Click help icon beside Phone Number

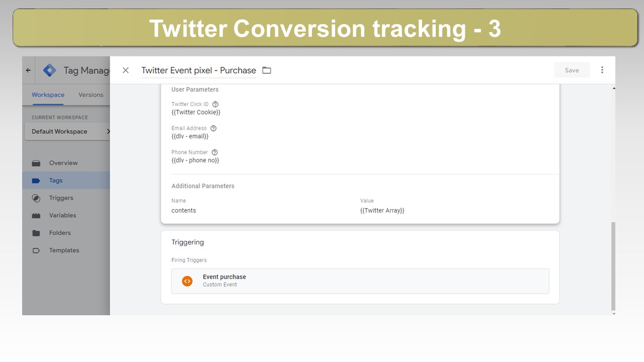[x=215, y=152]
